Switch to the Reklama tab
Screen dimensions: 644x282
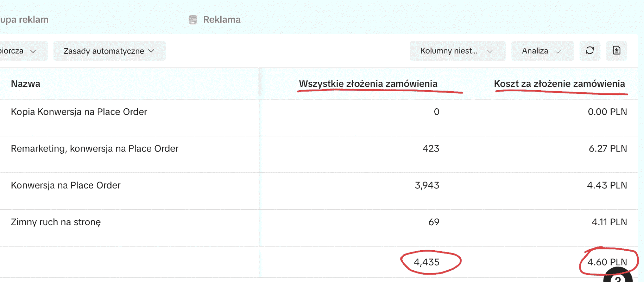coord(221,20)
